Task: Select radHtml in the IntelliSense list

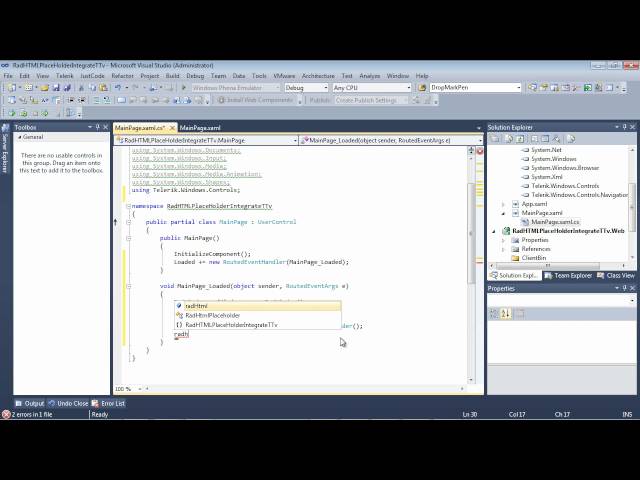Action: (x=258, y=306)
